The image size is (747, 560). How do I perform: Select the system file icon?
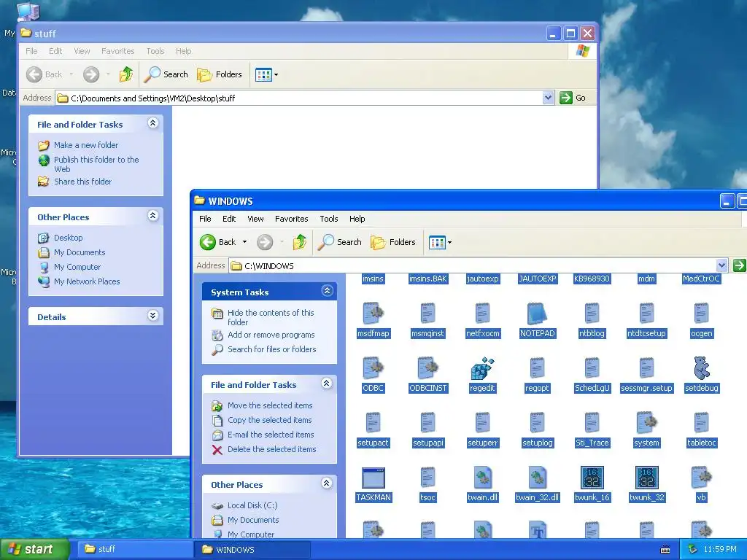coord(647,423)
